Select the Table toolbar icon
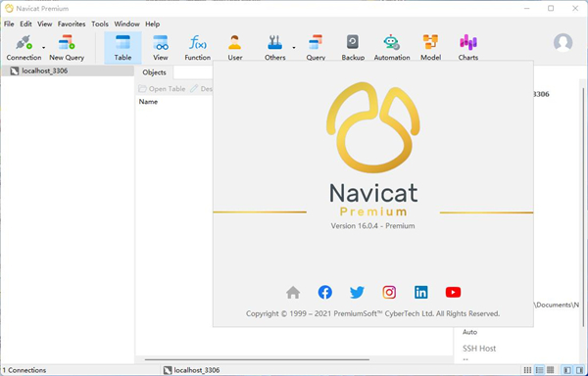 coord(123,43)
